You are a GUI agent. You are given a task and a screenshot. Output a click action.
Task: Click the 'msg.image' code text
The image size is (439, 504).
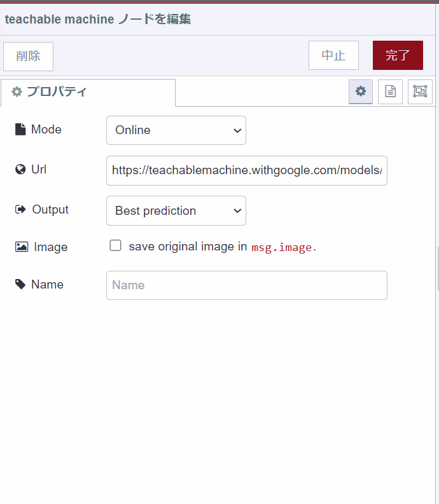point(282,247)
